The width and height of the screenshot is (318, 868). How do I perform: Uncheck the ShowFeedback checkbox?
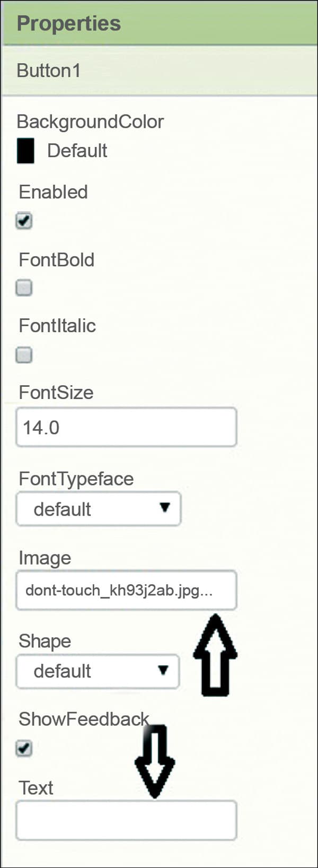[24, 749]
